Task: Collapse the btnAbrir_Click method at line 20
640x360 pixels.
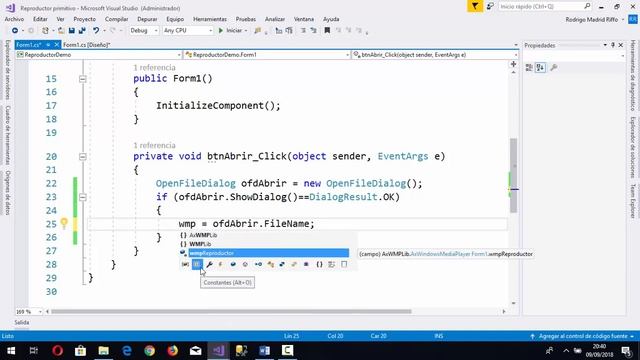Action: (x=82, y=157)
